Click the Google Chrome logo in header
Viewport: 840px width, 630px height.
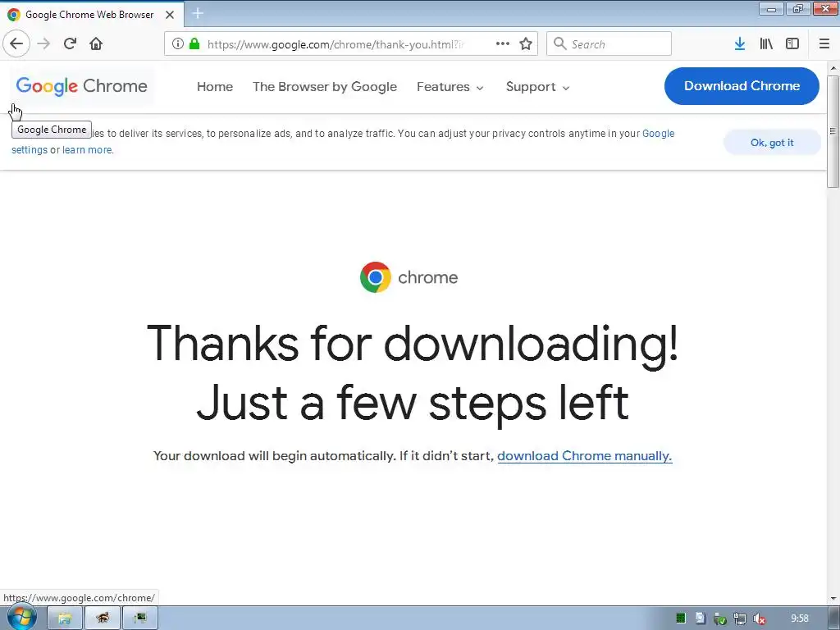[x=81, y=86]
